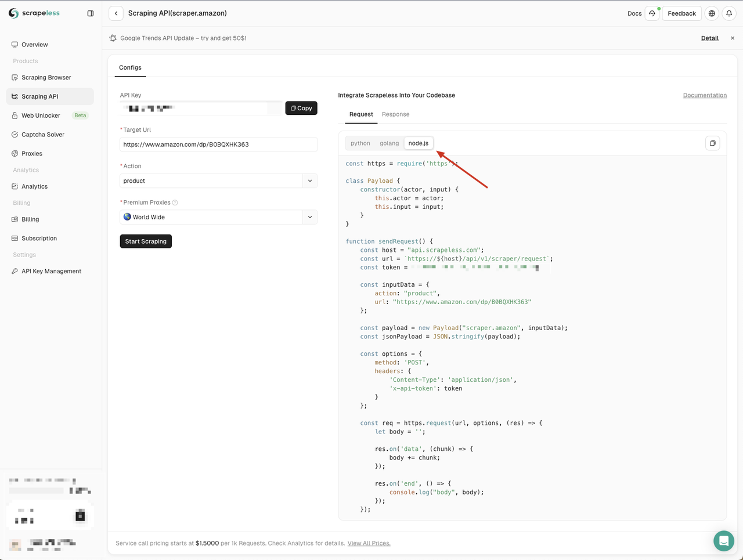
Task: Click the Web Unlocker lock icon
Action: click(x=15, y=115)
